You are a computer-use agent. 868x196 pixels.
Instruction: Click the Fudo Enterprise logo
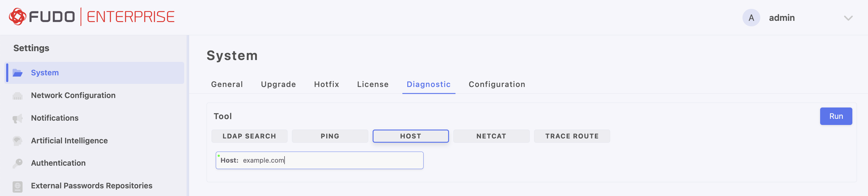pos(92,17)
